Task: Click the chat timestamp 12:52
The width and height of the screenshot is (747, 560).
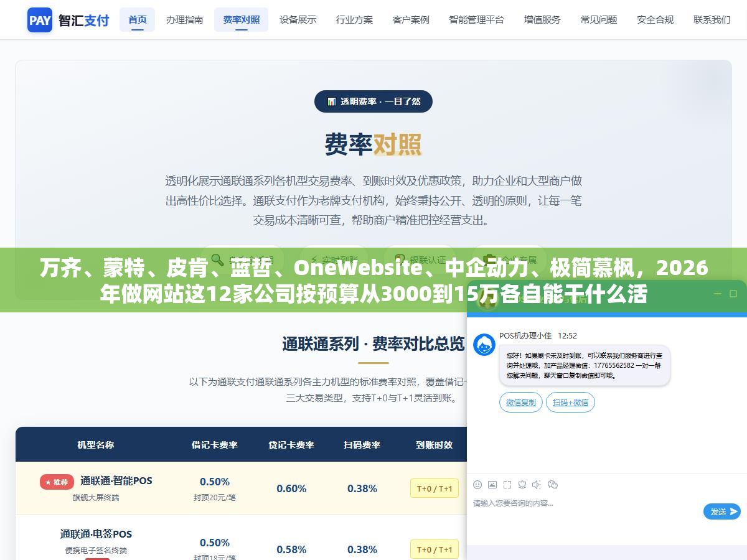Action: (x=567, y=335)
